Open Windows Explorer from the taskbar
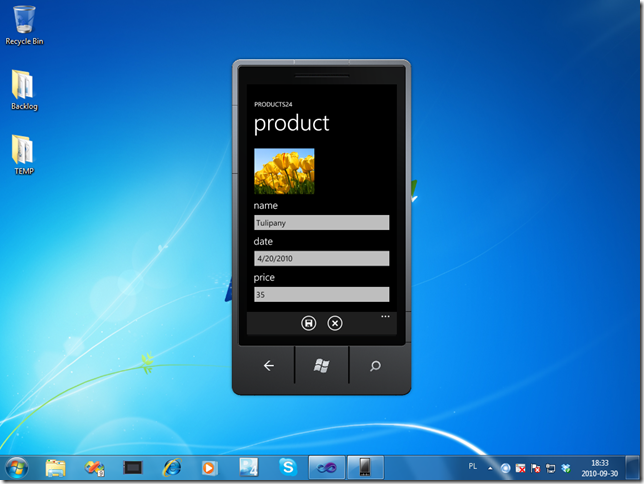644x484 pixels. (x=55, y=468)
